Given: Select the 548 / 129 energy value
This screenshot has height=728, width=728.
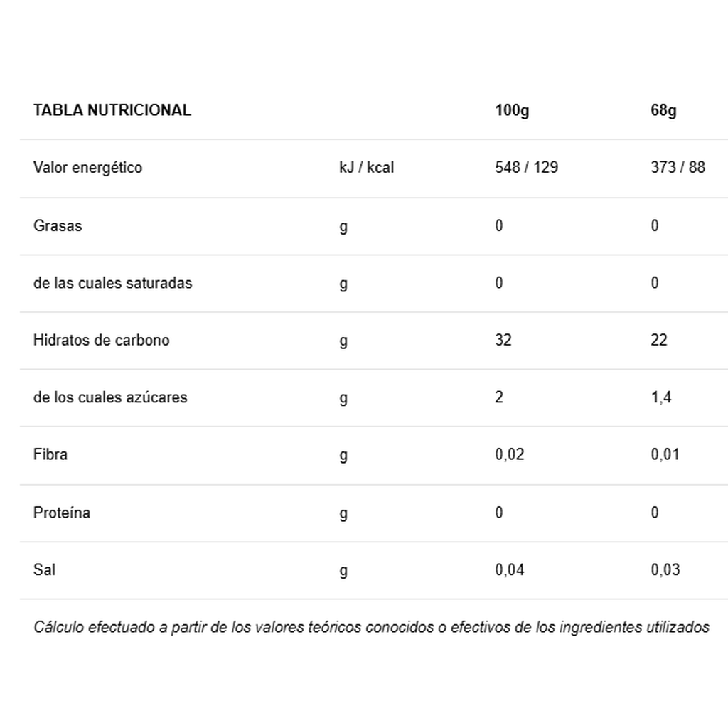Looking at the screenshot, I should [x=526, y=168].
